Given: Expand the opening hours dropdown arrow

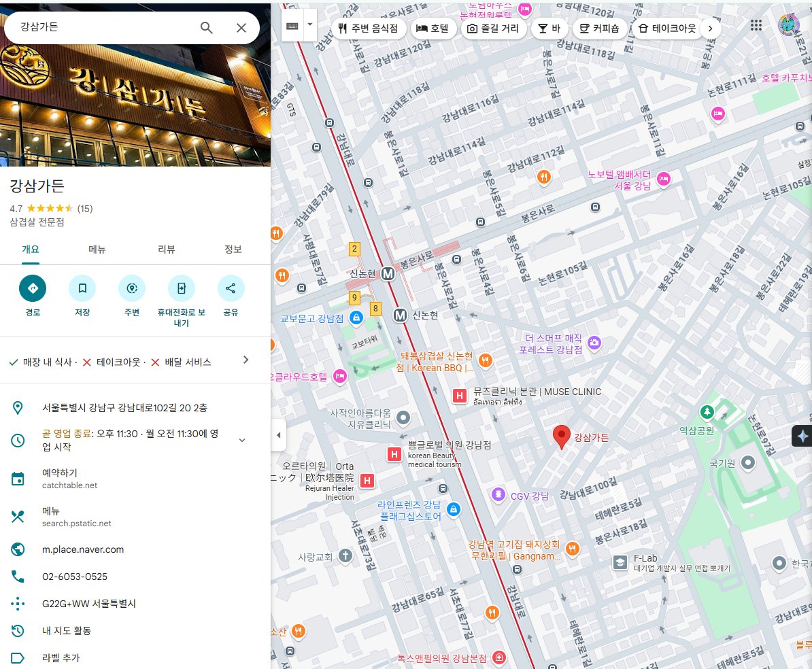Looking at the screenshot, I should coord(242,440).
